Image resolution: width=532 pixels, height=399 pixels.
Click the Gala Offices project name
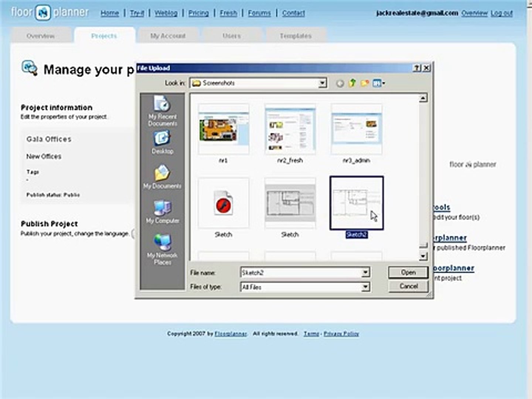49,139
